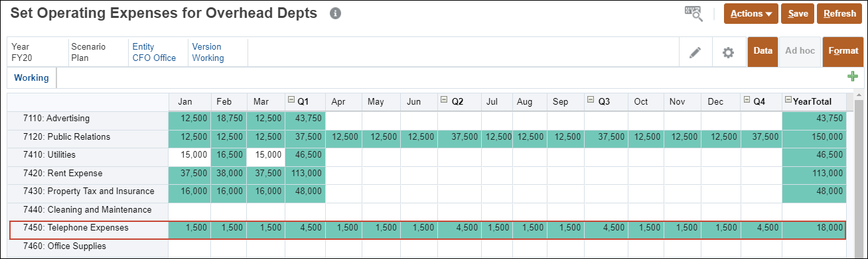
Task: Switch to the Format tab
Action: pyautogui.click(x=843, y=51)
